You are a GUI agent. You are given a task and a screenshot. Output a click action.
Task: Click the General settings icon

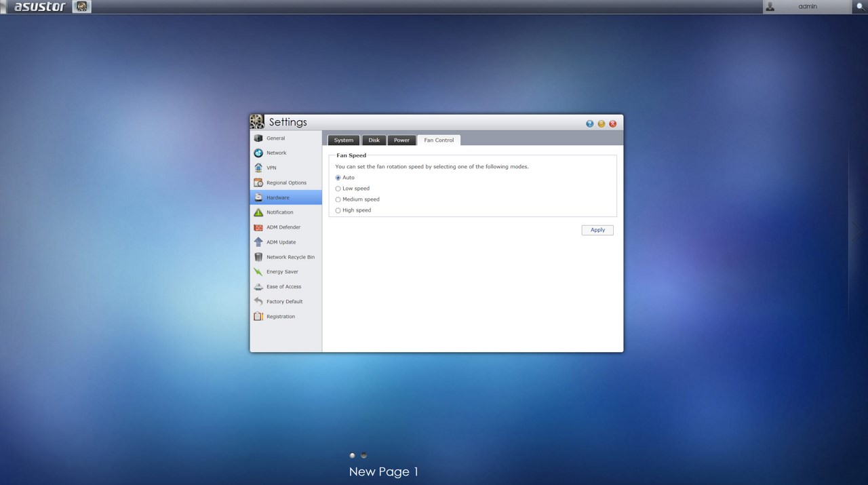[x=258, y=138]
